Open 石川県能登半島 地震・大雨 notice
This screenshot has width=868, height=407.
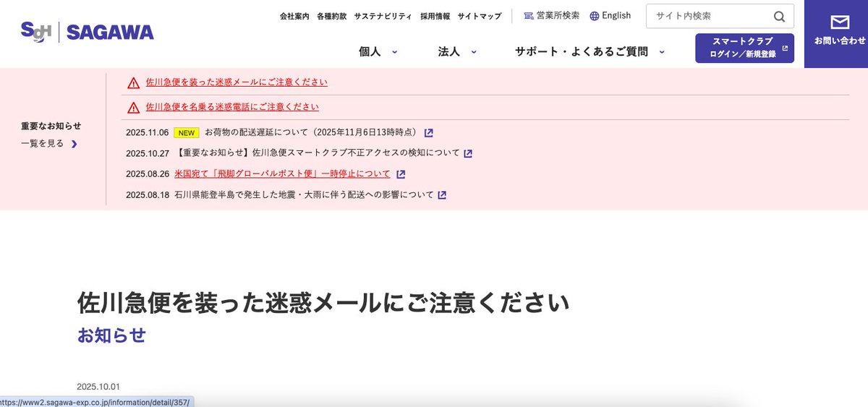pos(304,195)
